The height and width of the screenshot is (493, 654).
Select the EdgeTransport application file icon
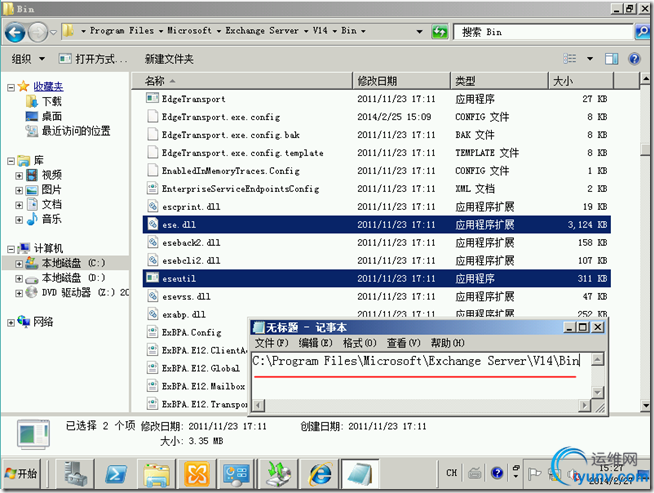point(152,98)
